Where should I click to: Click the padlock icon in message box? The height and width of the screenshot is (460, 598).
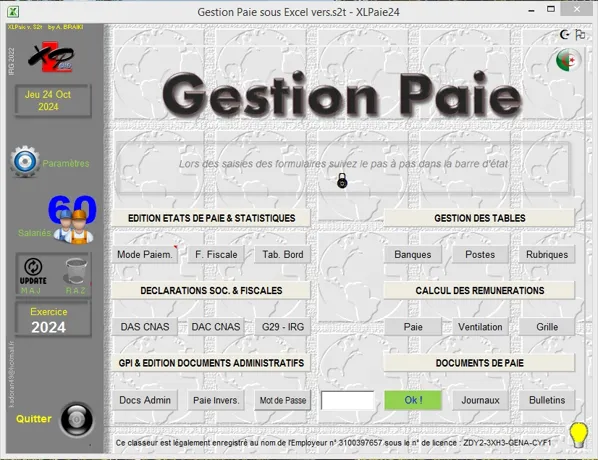coord(342,180)
